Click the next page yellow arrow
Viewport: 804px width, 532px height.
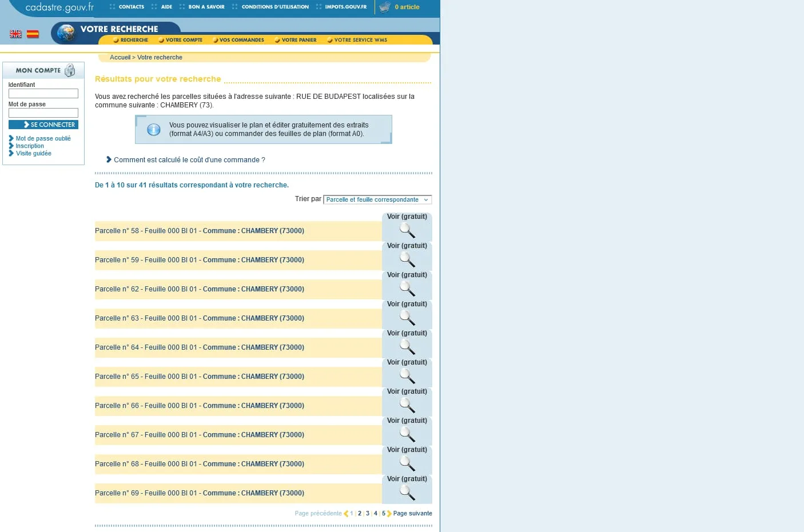(389, 513)
